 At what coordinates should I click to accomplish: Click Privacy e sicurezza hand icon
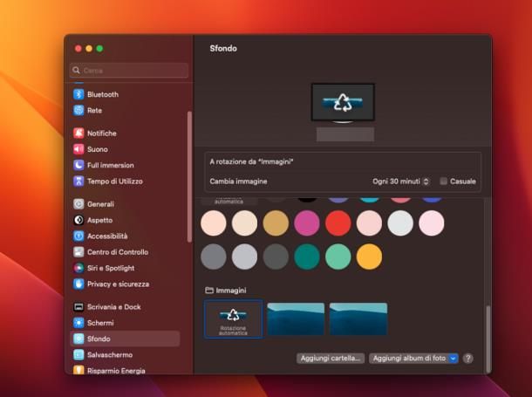tap(78, 284)
